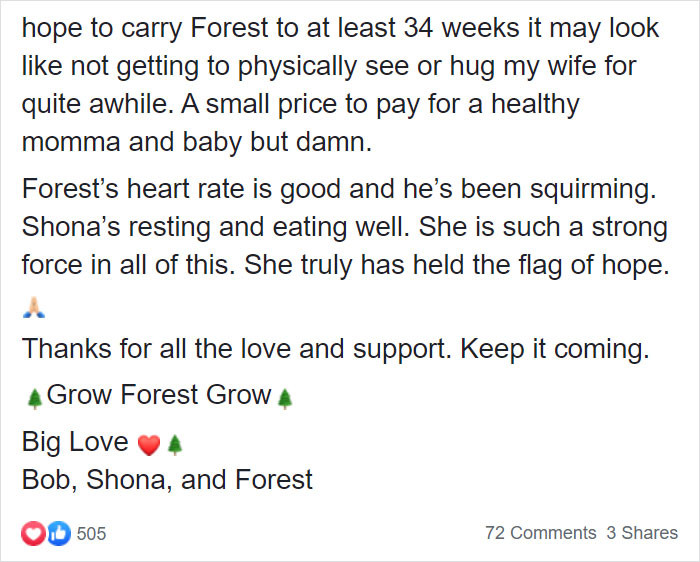Open the 505 reactions count
This screenshot has height=562, width=700.
tap(91, 533)
